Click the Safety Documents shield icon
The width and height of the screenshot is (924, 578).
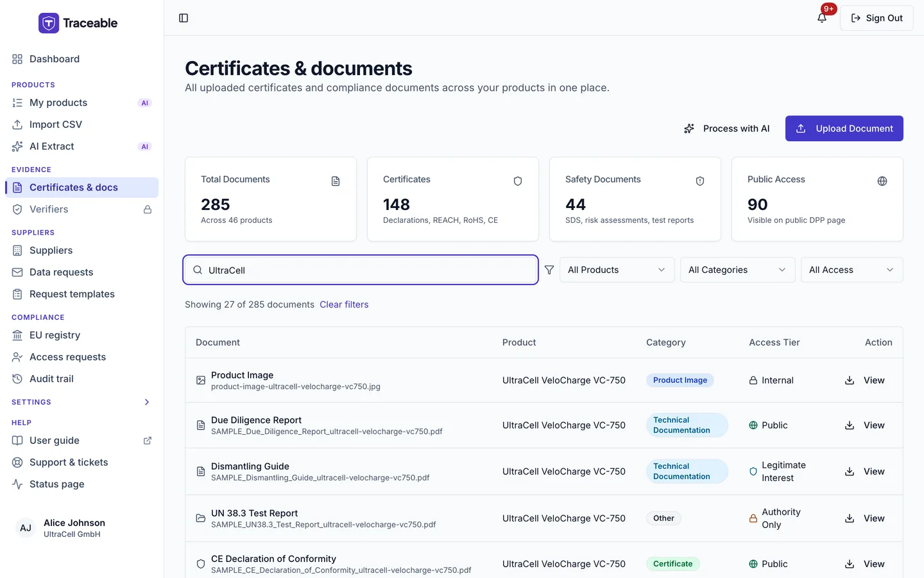pos(700,181)
